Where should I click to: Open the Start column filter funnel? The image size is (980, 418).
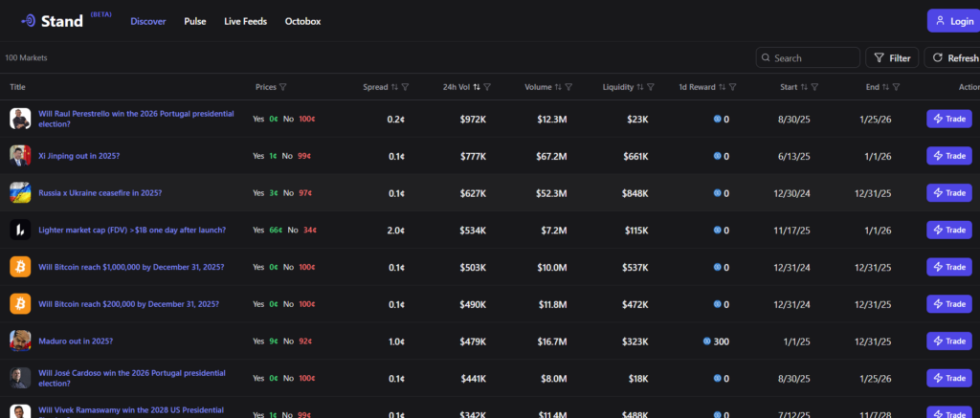tap(814, 87)
